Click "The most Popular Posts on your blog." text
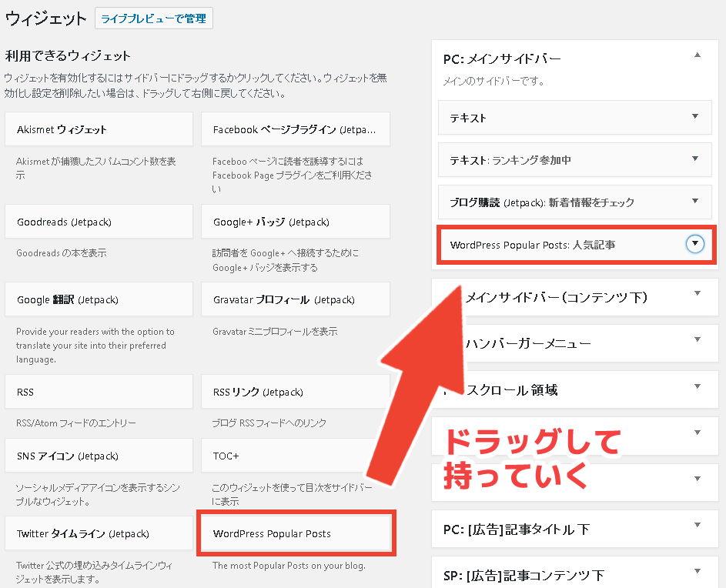The height and width of the screenshot is (588, 726). point(289,566)
